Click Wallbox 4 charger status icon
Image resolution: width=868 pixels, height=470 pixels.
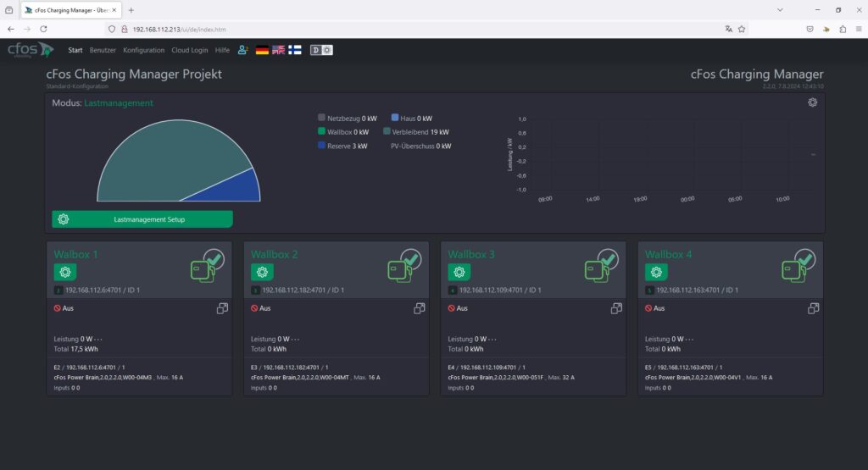[x=798, y=265]
